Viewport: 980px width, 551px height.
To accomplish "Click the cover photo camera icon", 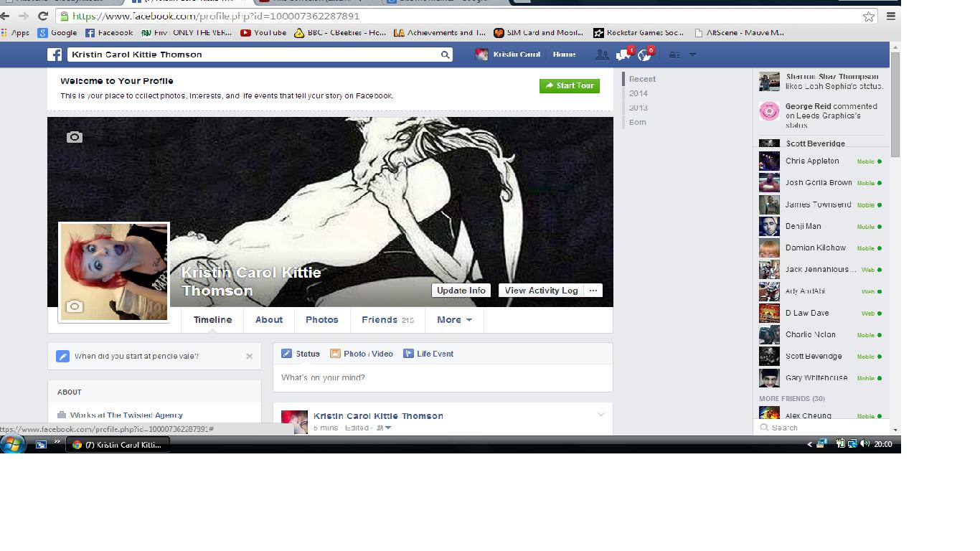I will coord(75,137).
